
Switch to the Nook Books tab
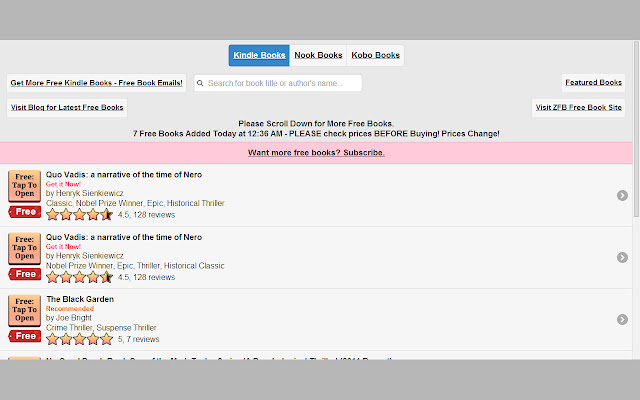(x=318, y=55)
